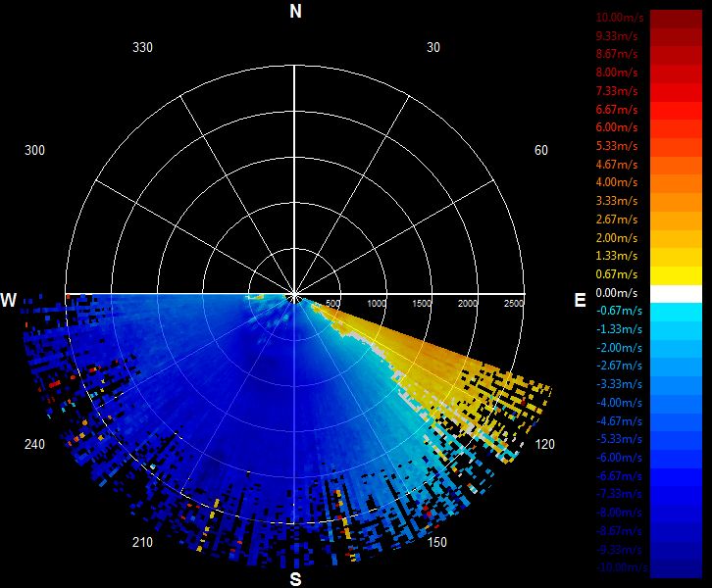Click the yellow 0.67 m/s color swatch

click(676, 275)
